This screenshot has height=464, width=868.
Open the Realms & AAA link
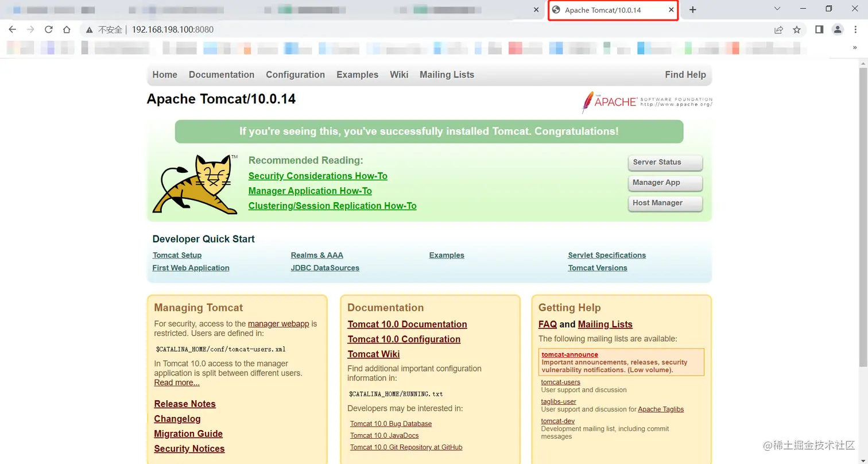[317, 255]
